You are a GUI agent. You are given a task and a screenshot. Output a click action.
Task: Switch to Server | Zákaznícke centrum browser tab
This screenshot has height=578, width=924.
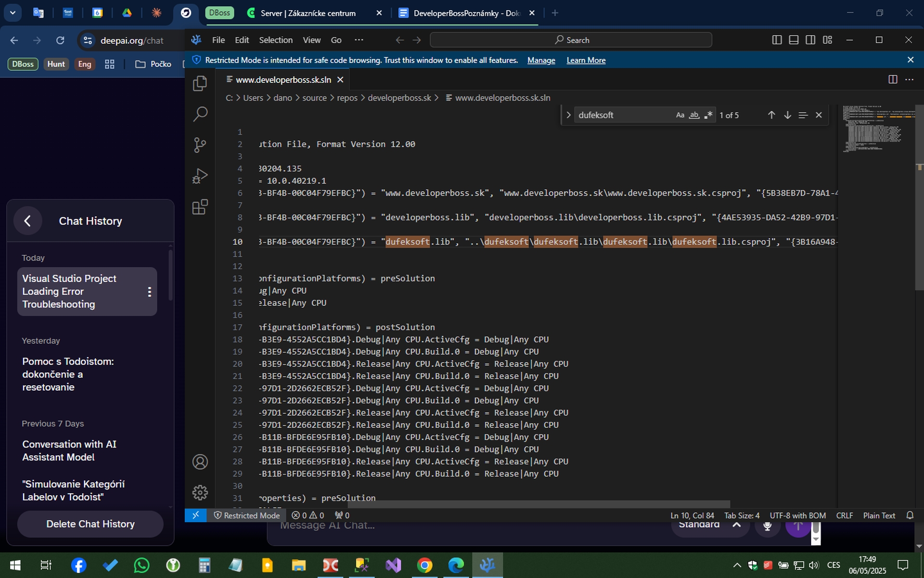pyautogui.click(x=308, y=13)
